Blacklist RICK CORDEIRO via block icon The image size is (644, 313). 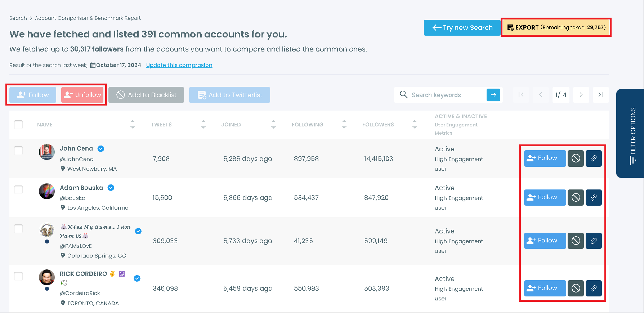(x=576, y=288)
